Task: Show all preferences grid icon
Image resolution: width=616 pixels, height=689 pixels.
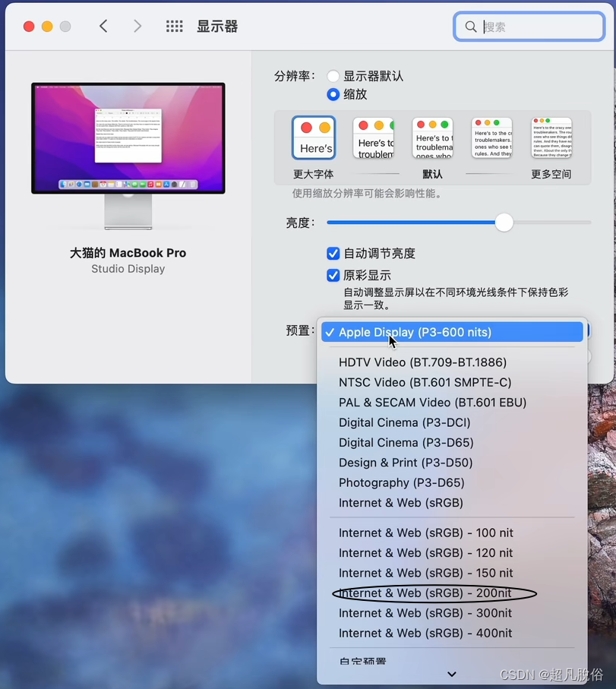Action: (175, 27)
